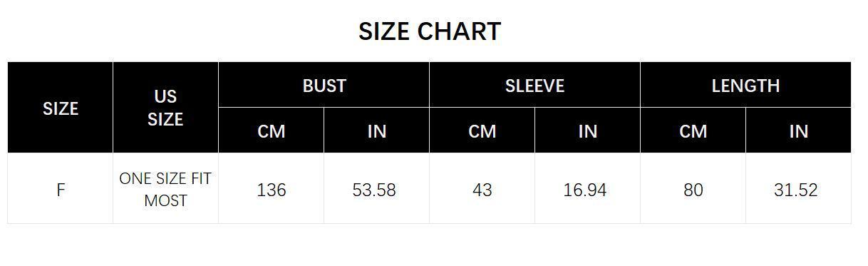The height and width of the screenshot is (266, 868).
Task: Click the length value 80
Action: [693, 190]
